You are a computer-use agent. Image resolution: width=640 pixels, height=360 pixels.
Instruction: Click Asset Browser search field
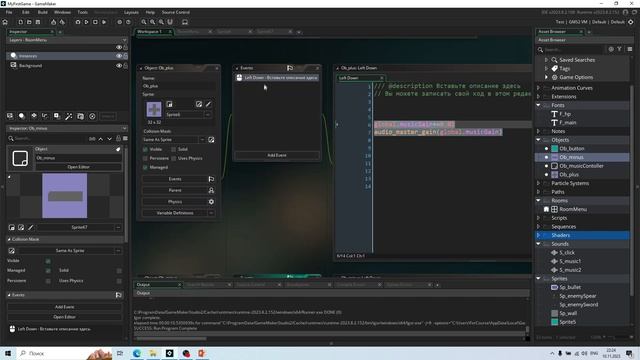click(572, 49)
